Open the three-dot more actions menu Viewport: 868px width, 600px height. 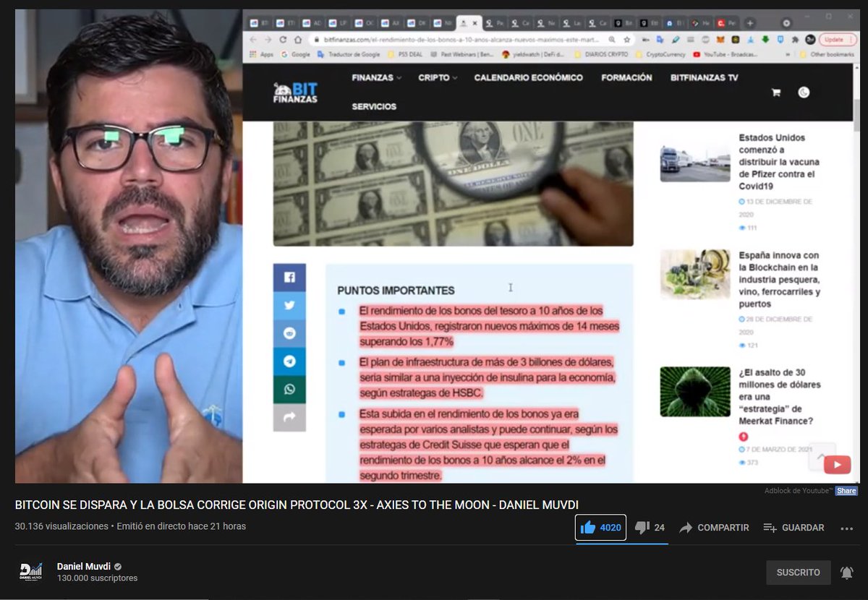pos(847,528)
